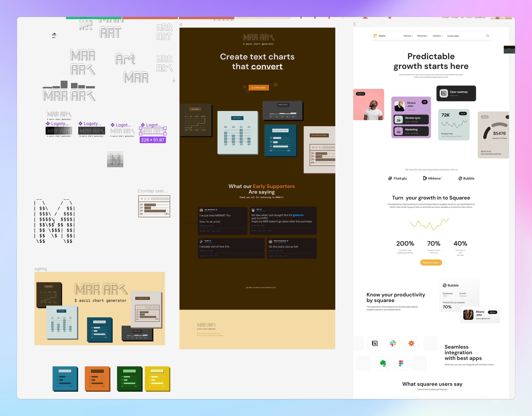
Task: Click the Figma integration icon
Action: click(x=401, y=363)
